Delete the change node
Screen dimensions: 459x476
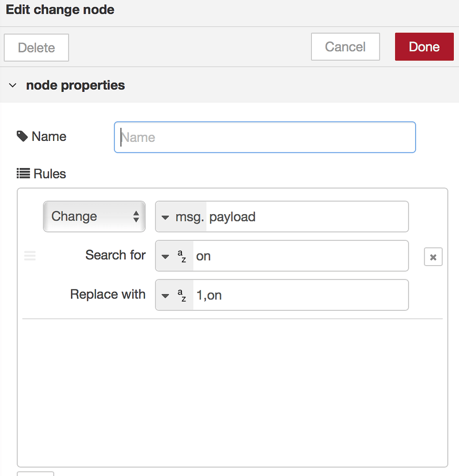click(x=36, y=48)
